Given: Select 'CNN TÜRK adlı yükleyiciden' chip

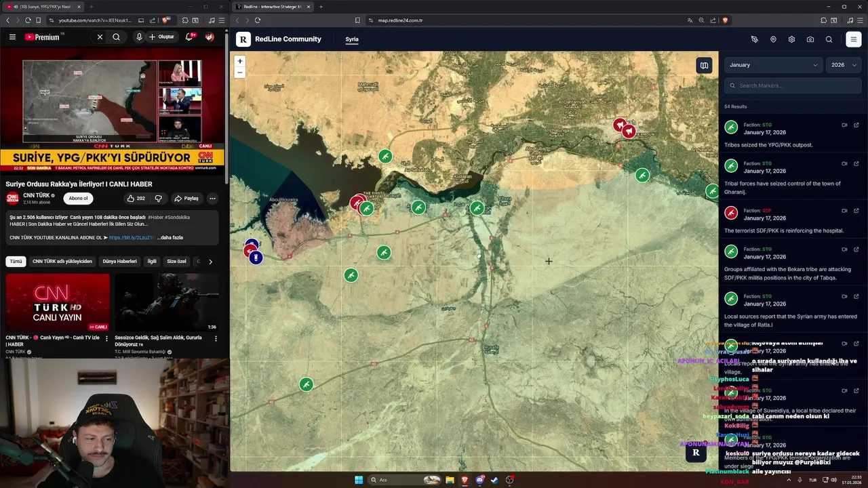Looking at the screenshot, I should pos(62,261).
